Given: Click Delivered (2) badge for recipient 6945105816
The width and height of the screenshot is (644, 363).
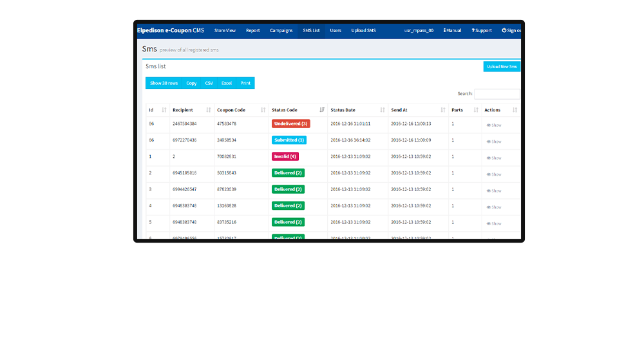Looking at the screenshot, I should (288, 173).
